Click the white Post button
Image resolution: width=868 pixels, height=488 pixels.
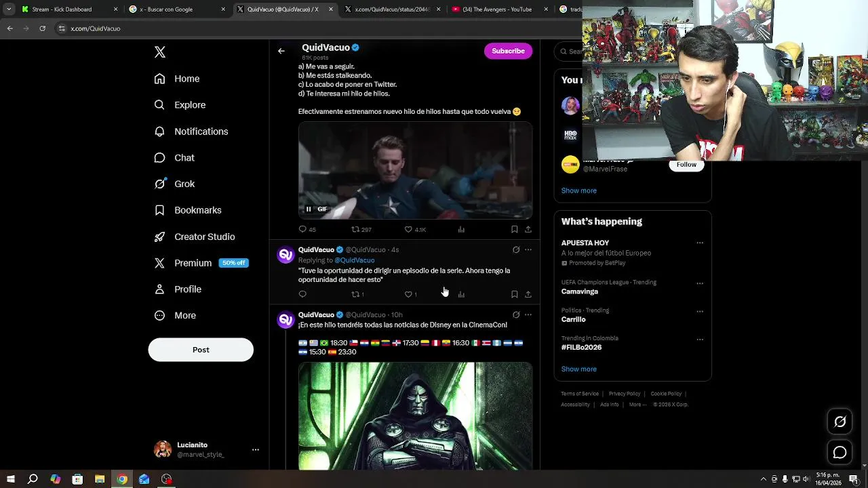click(201, 350)
